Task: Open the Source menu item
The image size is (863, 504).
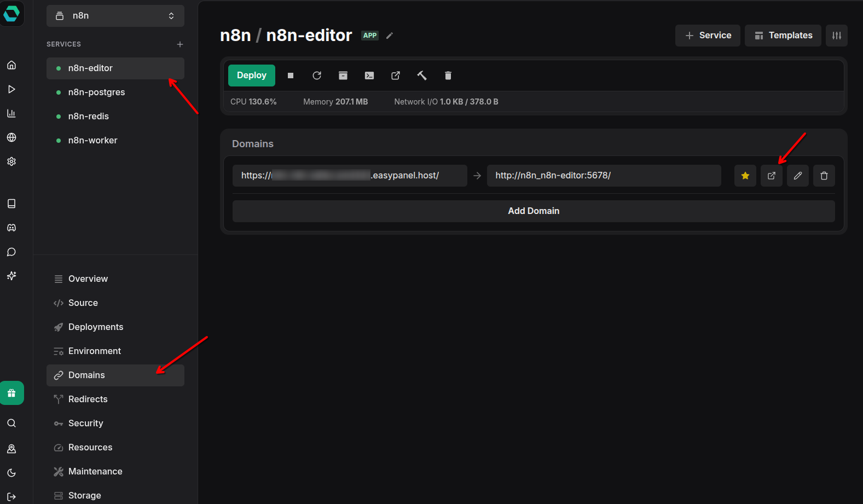Action: tap(115, 303)
